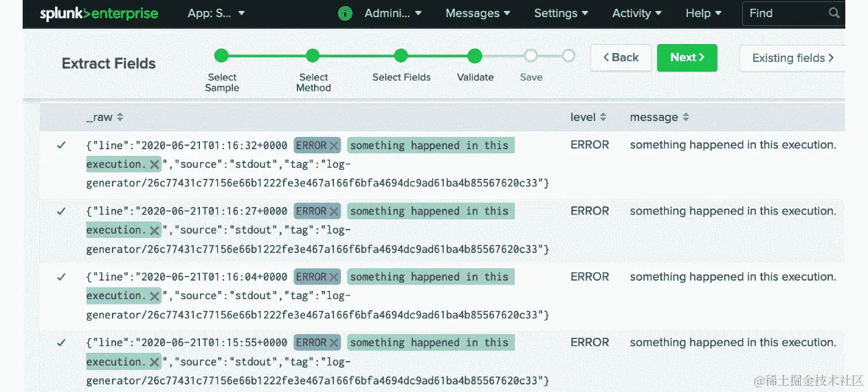Click message cell text in the 01:16:04 row
Viewport: 868px width, 392px height.
point(733,276)
